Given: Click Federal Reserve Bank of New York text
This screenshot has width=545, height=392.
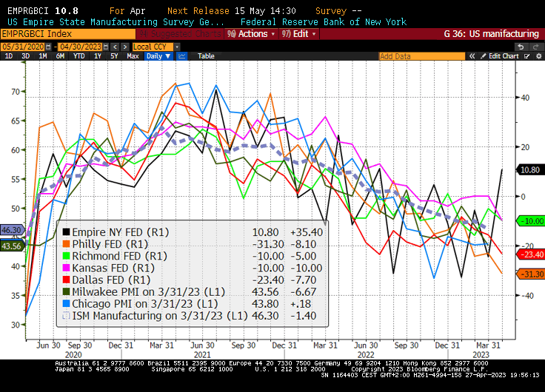Looking at the screenshot, I should 324,22.
